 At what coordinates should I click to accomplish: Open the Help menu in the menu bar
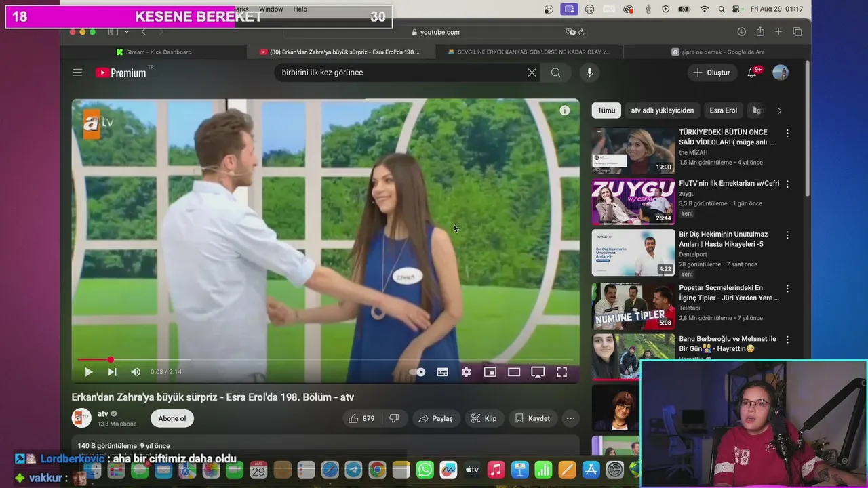click(300, 9)
